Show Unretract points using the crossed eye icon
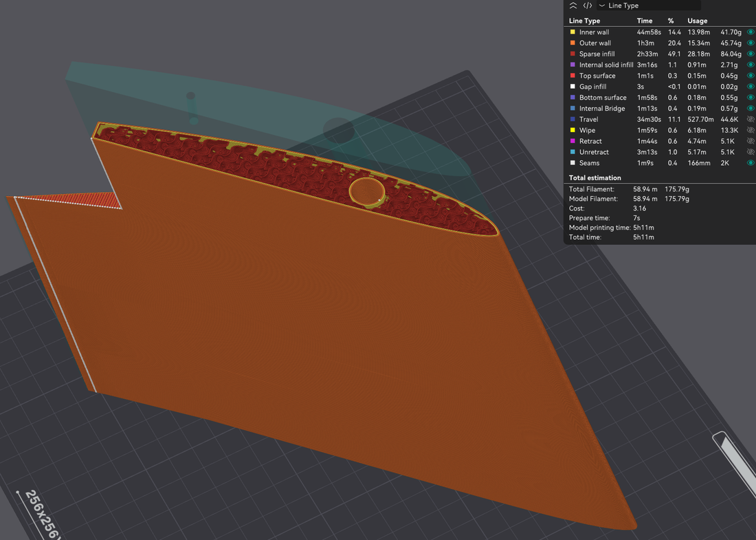756x540 pixels. [x=751, y=152]
